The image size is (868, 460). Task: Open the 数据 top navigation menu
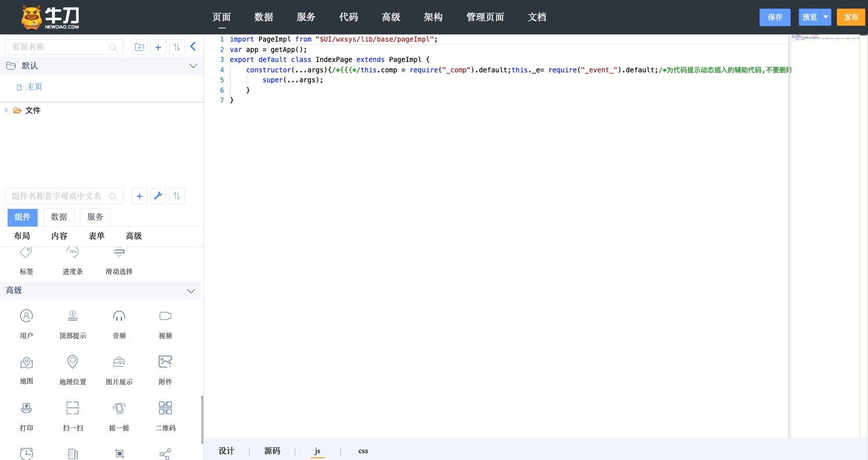(264, 17)
